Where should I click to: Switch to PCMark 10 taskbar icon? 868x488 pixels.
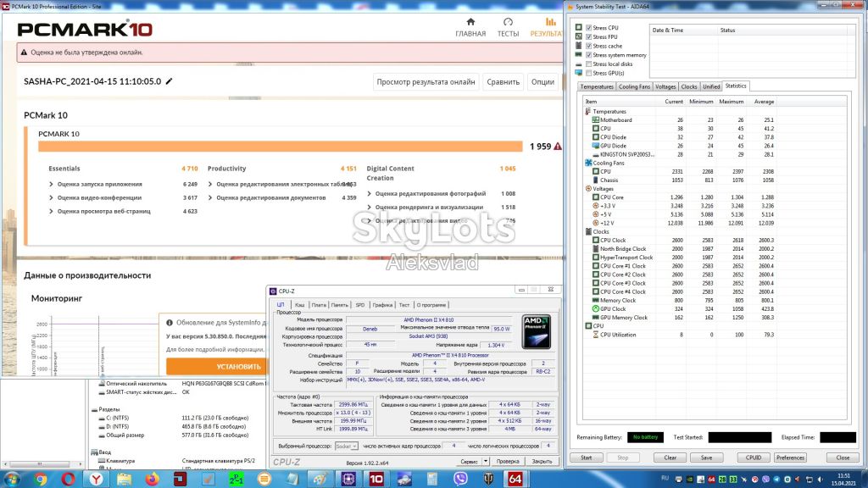click(x=376, y=479)
